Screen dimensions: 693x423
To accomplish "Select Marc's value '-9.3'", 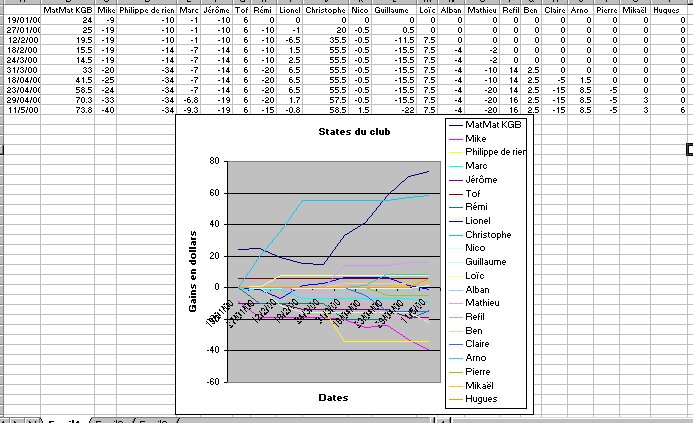I will (x=189, y=110).
